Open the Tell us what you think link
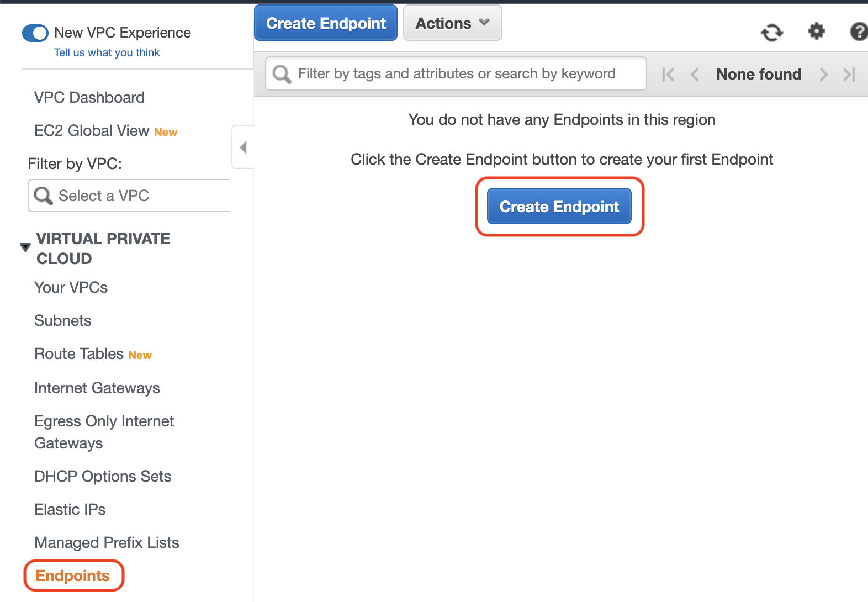This screenshot has height=602, width=868. 107,52
